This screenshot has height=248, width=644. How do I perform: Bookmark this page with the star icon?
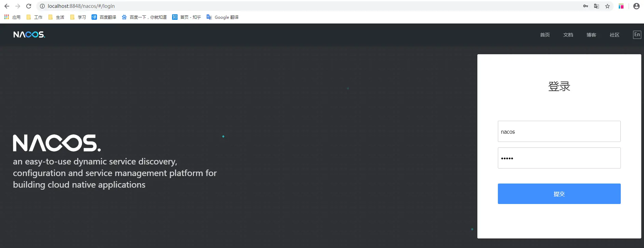[x=607, y=6]
